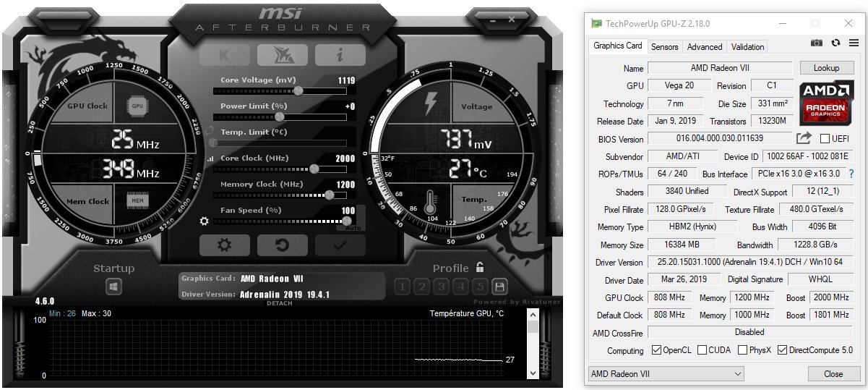Viewport: 868px width, 390px height.
Task: Click the GPU-Z title bar app icon
Action: point(596,23)
